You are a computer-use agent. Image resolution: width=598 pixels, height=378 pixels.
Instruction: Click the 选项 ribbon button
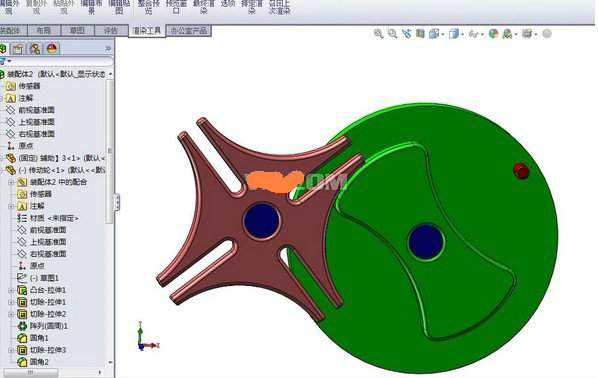tap(228, 4)
